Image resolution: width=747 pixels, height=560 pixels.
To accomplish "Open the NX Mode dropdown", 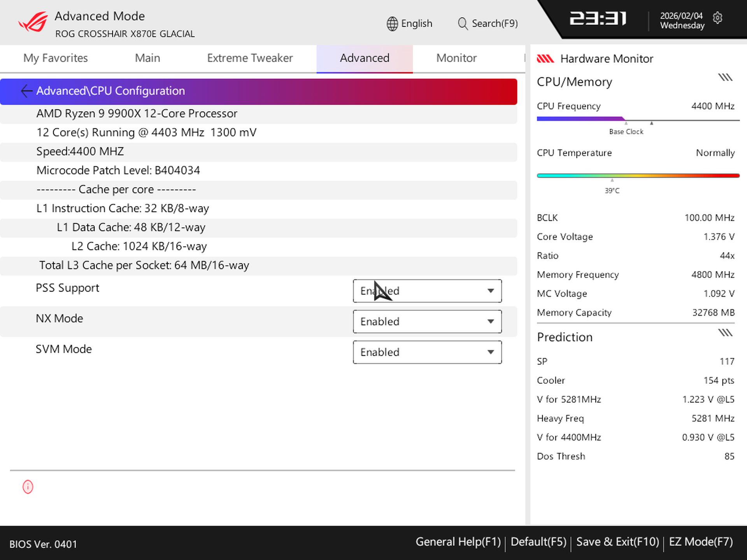I will point(427,322).
